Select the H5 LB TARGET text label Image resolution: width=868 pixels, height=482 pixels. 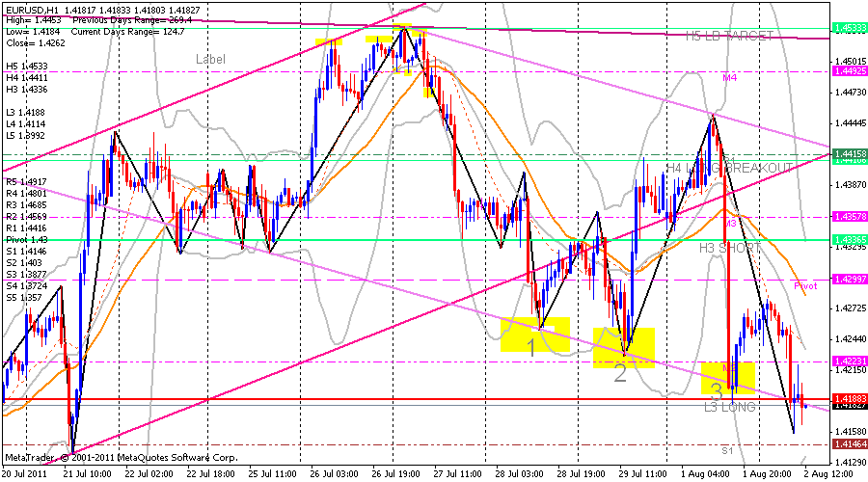point(729,36)
